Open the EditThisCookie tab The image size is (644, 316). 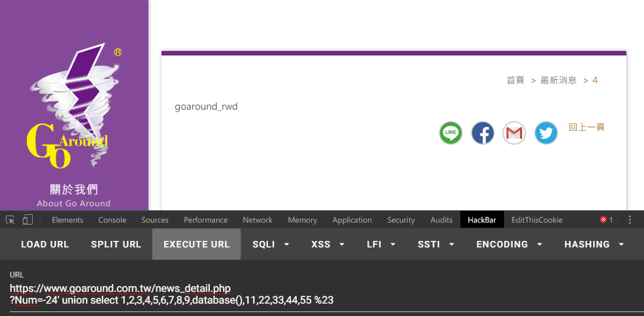(537, 220)
